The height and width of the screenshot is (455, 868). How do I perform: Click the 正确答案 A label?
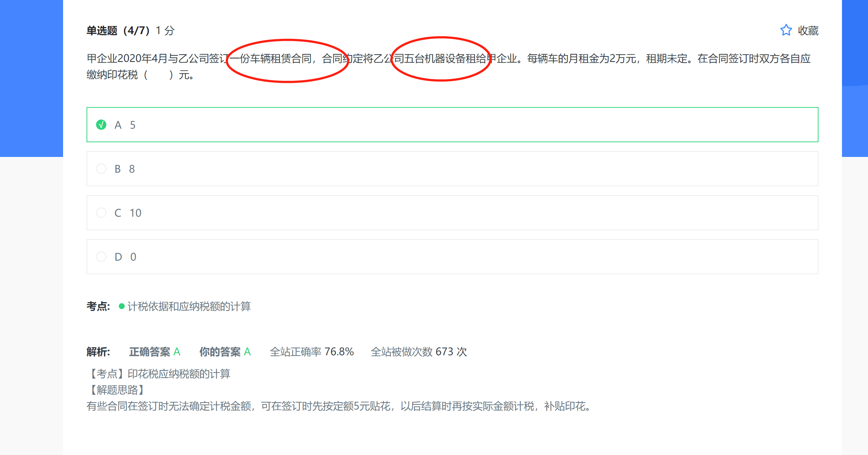coord(154,352)
